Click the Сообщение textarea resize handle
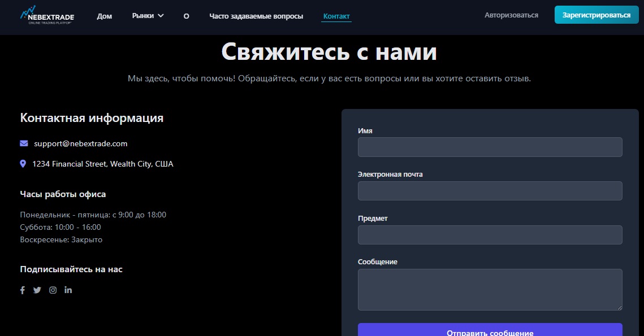The width and height of the screenshot is (644, 336). [619, 308]
